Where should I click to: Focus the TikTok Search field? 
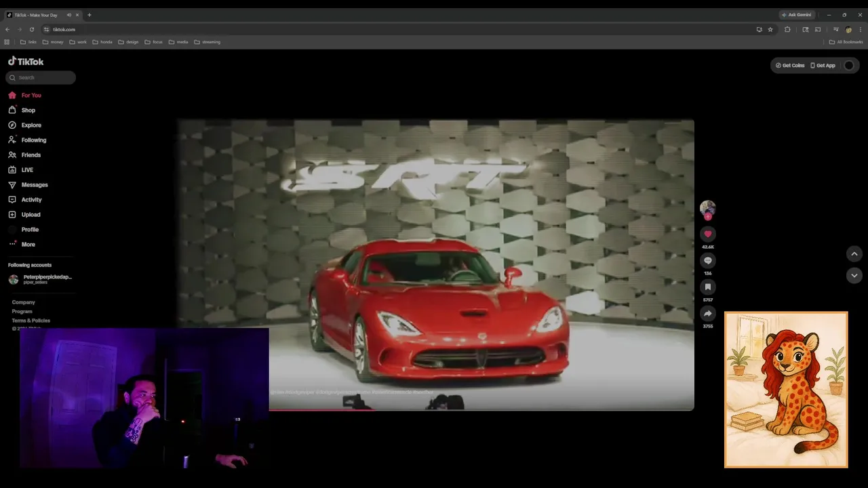coord(41,77)
